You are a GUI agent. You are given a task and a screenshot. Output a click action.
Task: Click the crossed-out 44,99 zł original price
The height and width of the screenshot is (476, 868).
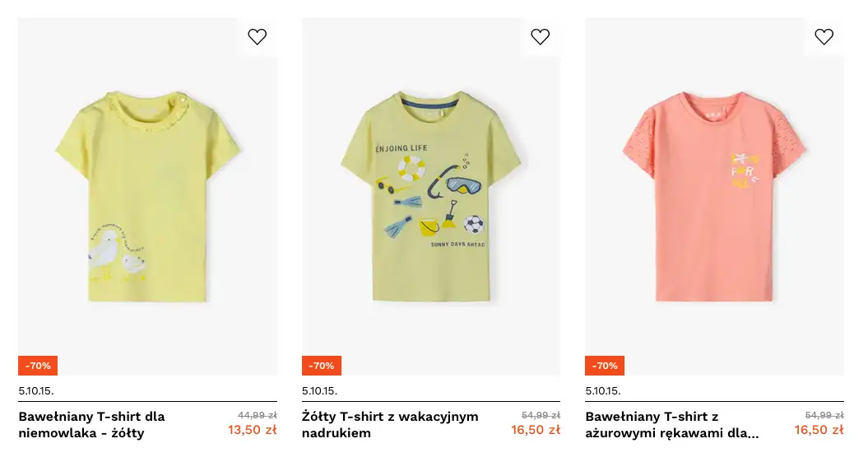pyautogui.click(x=257, y=415)
